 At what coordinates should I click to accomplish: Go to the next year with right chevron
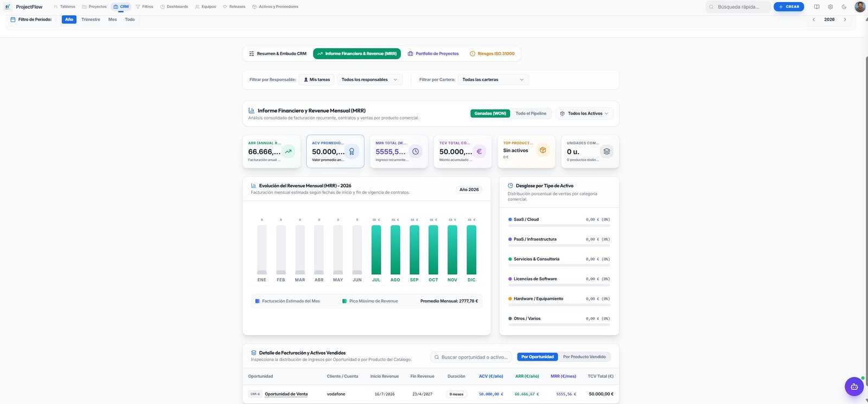[x=845, y=20]
